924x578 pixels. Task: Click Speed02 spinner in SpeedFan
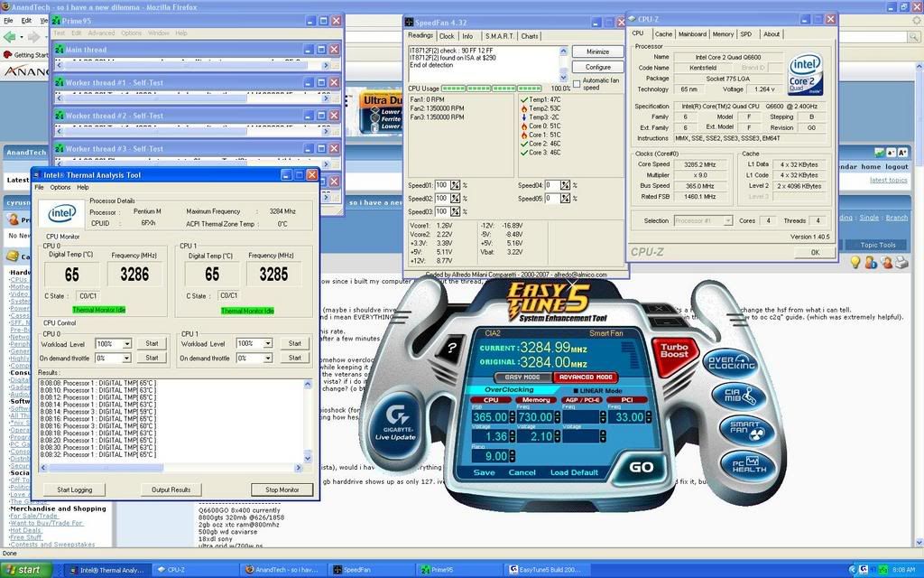455,199
